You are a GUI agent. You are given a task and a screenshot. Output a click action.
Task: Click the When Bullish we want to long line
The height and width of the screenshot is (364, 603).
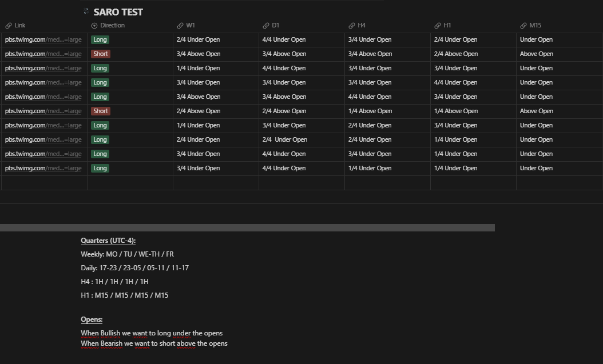tap(152, 333)
